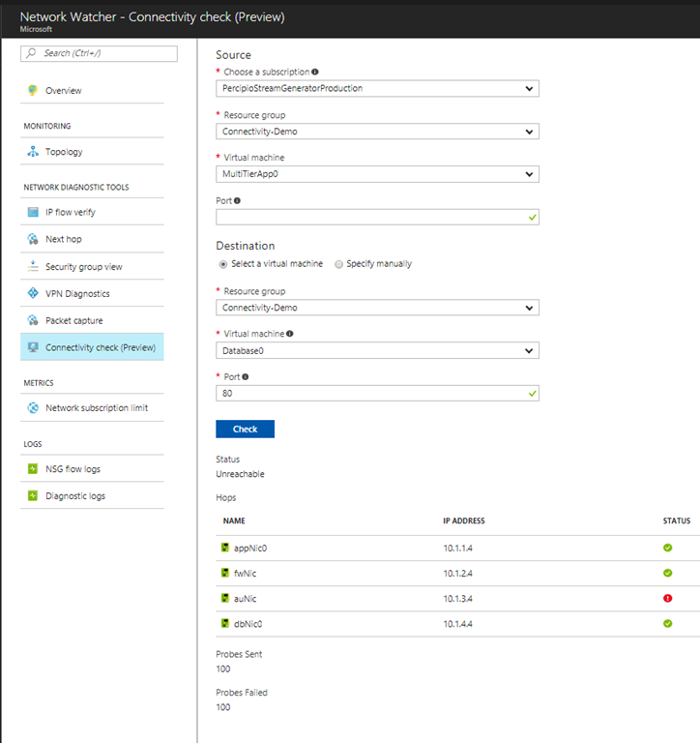
Task: Go to IP flow verify
Action: [x=92, y=212]
